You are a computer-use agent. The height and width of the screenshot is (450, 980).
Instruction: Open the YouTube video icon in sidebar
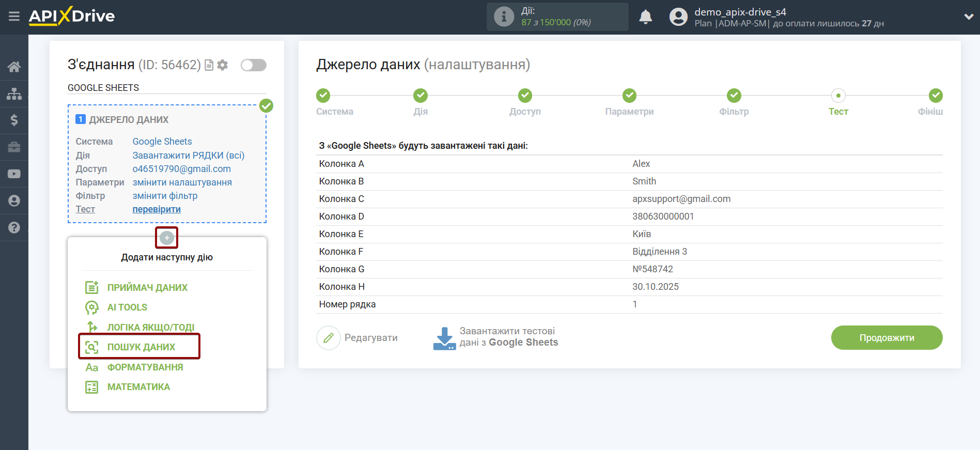[14, 174]
